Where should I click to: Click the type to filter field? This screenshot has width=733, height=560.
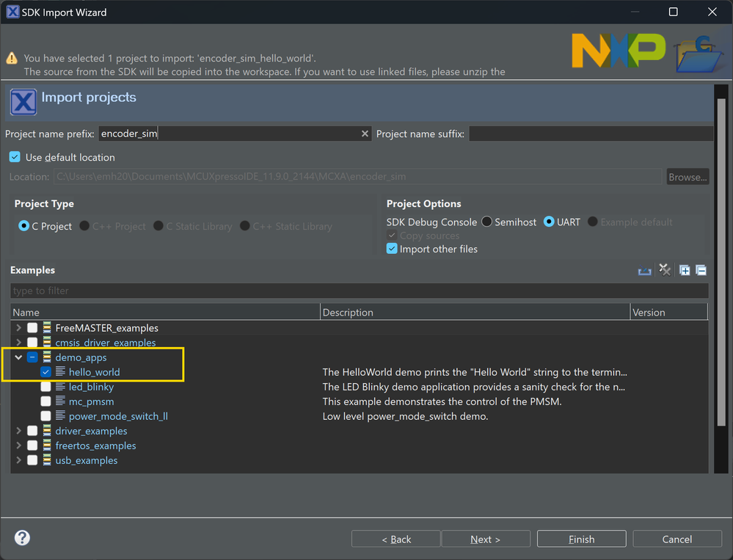tap(359, 291)
